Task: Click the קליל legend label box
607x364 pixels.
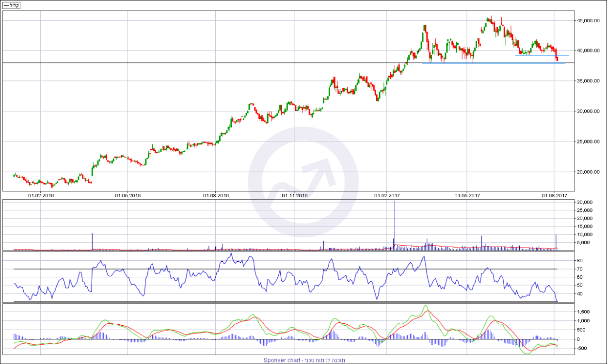Action: click(11, 6)
